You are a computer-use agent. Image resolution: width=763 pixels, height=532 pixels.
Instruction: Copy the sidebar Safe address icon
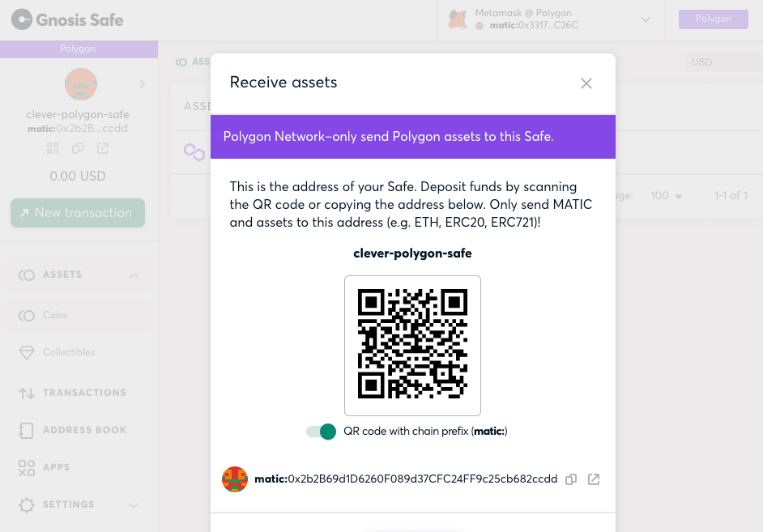78,148
